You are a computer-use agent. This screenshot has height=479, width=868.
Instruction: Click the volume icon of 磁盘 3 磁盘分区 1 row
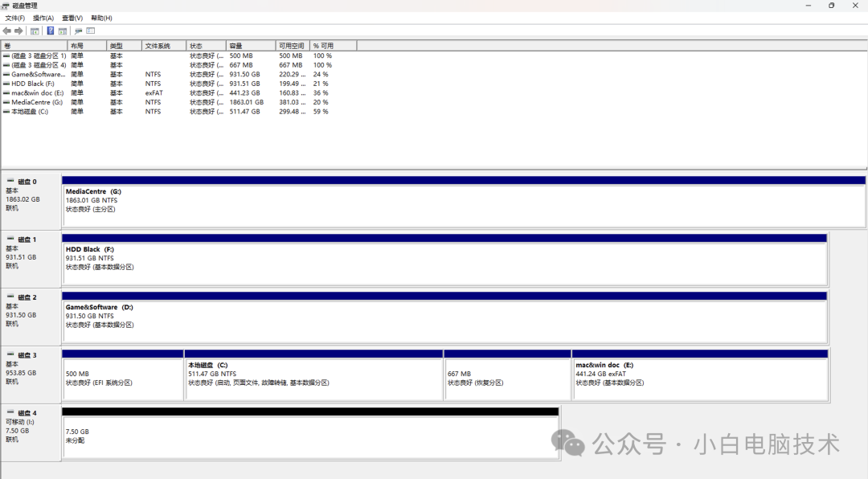pyautogui.click(x=6, y=56)
